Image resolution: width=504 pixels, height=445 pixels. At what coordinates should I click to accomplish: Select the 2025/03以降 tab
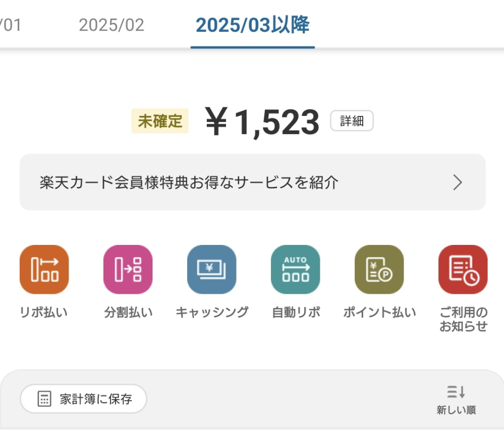point(253,25)
